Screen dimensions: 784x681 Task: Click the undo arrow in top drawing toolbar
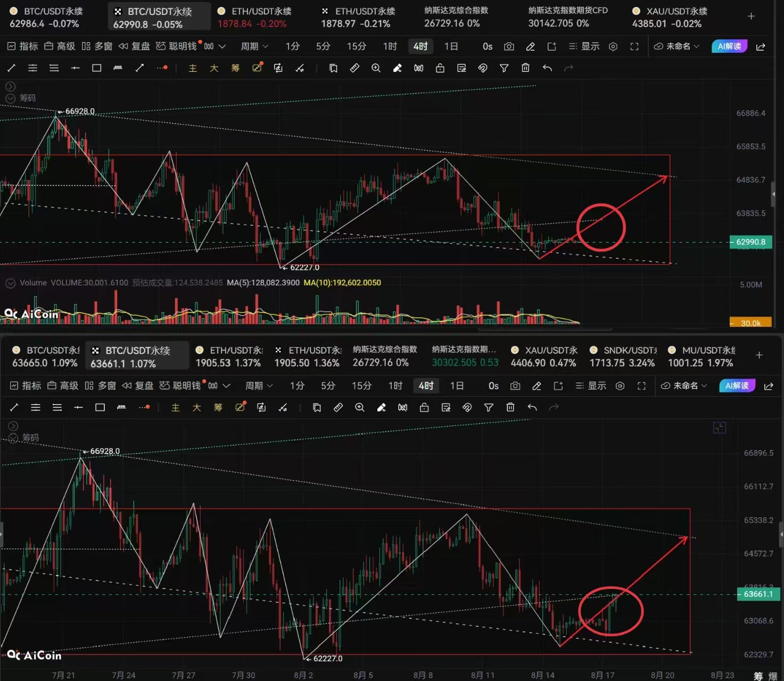tap(547, 68)
